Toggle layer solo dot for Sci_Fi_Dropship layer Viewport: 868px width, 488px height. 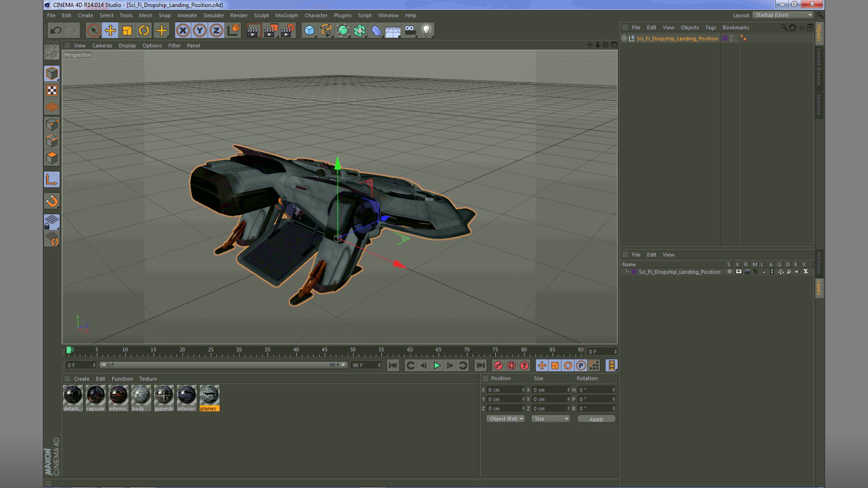(729, 272)
